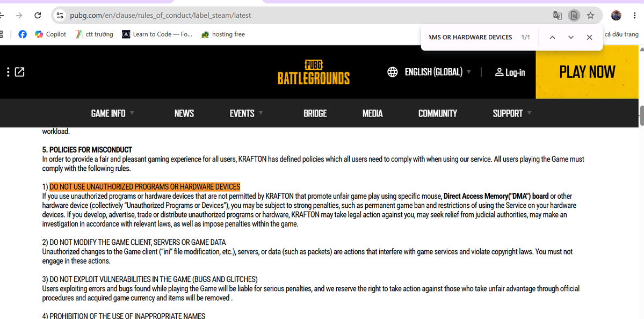Viewport: 644px width, 319px height.
Task: Click the bold 'Direct Access Memory("DMA") board' text
Action: tap(496, 196)
